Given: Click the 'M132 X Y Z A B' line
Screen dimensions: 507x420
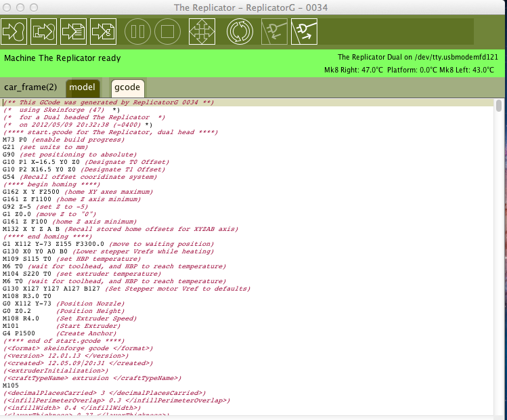Looking at the screenshot, I should click(x=120, y=229).
